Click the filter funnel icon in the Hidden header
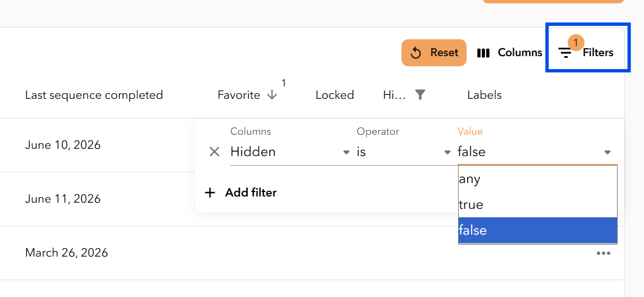The image size is (644, 297). [x=419, y=95]
